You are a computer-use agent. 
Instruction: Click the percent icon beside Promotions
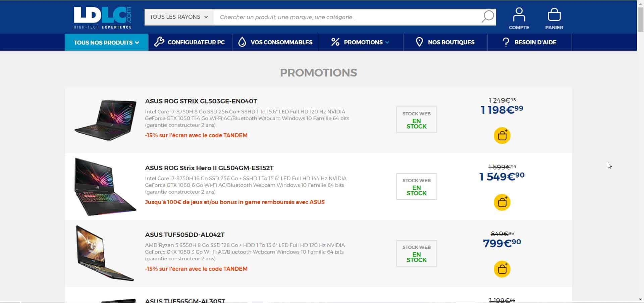click(335, 42)
